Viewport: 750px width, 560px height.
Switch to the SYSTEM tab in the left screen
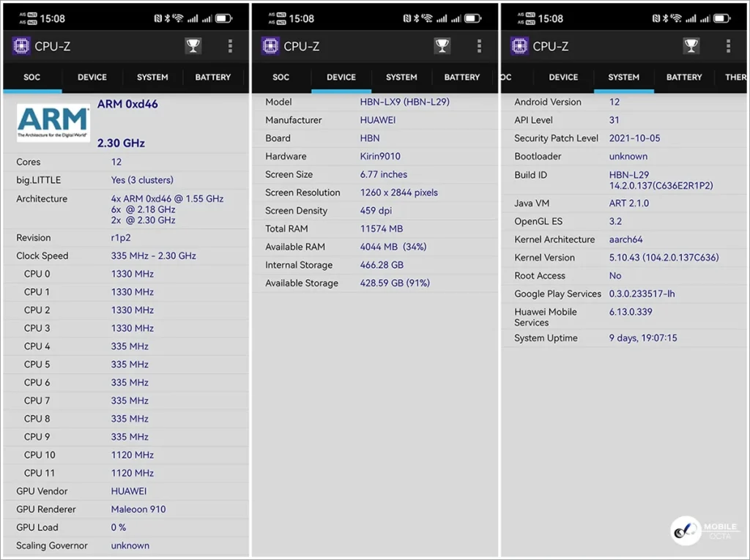coord(152,77)
